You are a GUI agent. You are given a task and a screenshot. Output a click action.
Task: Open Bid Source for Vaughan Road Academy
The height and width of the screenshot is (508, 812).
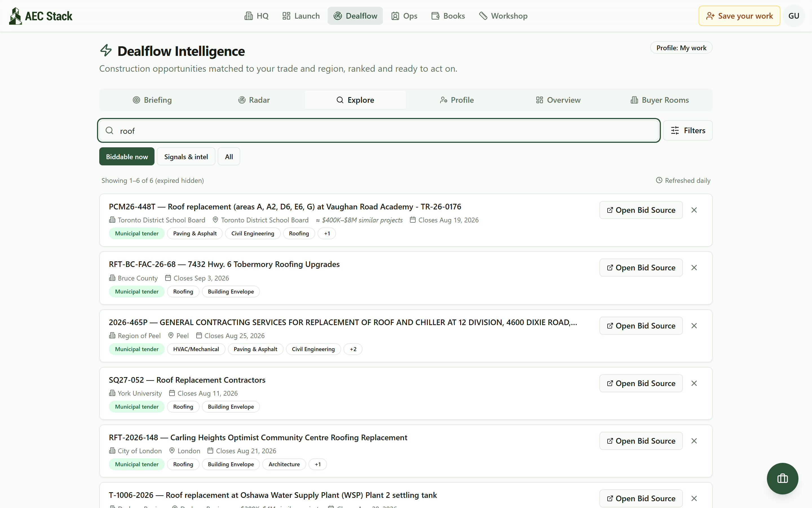coord(641,210)
